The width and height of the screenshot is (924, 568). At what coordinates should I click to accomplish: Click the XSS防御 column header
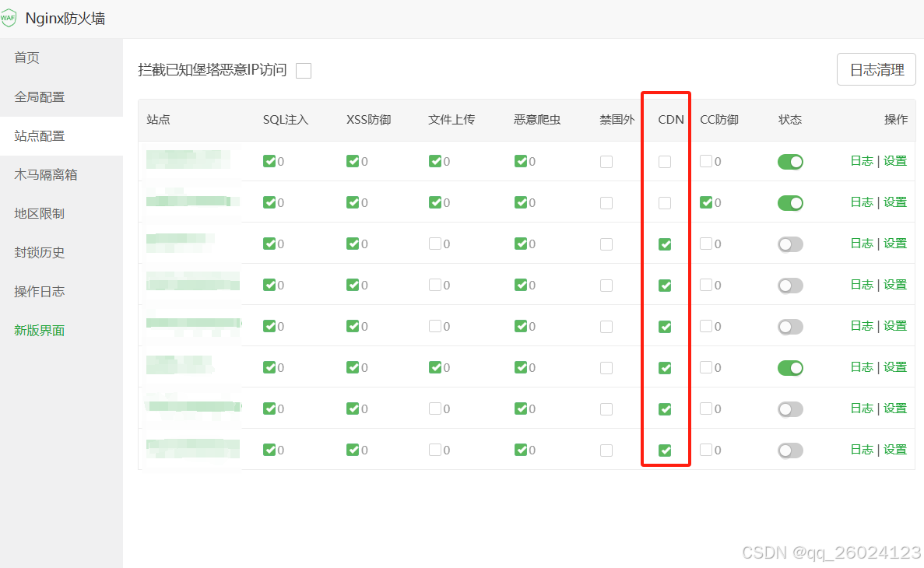click(368, 120)
